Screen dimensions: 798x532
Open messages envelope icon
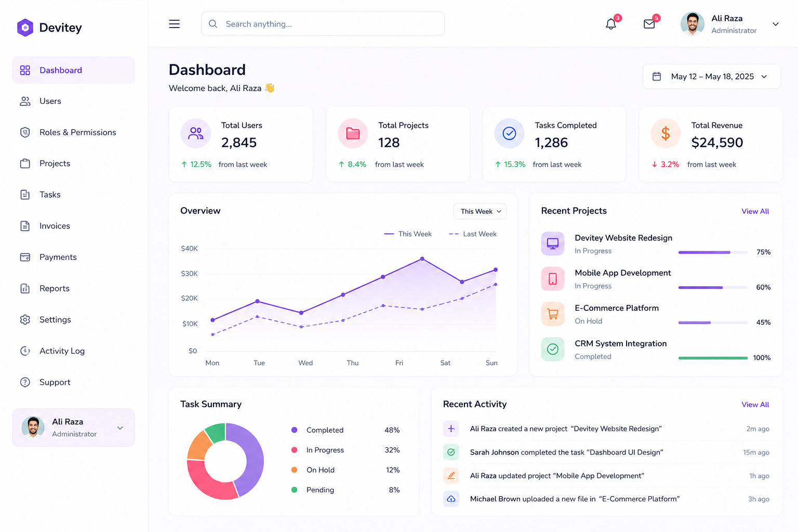649,24
